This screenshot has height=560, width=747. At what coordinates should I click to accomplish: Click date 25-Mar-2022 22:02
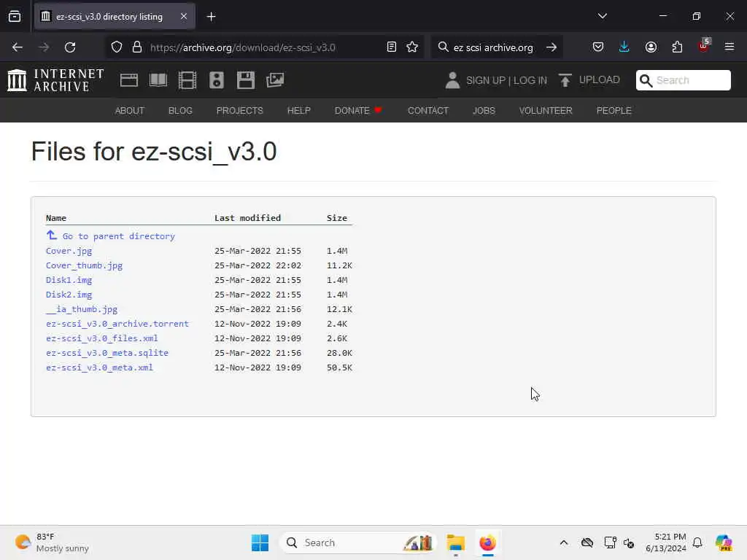(x=258, y=265)
